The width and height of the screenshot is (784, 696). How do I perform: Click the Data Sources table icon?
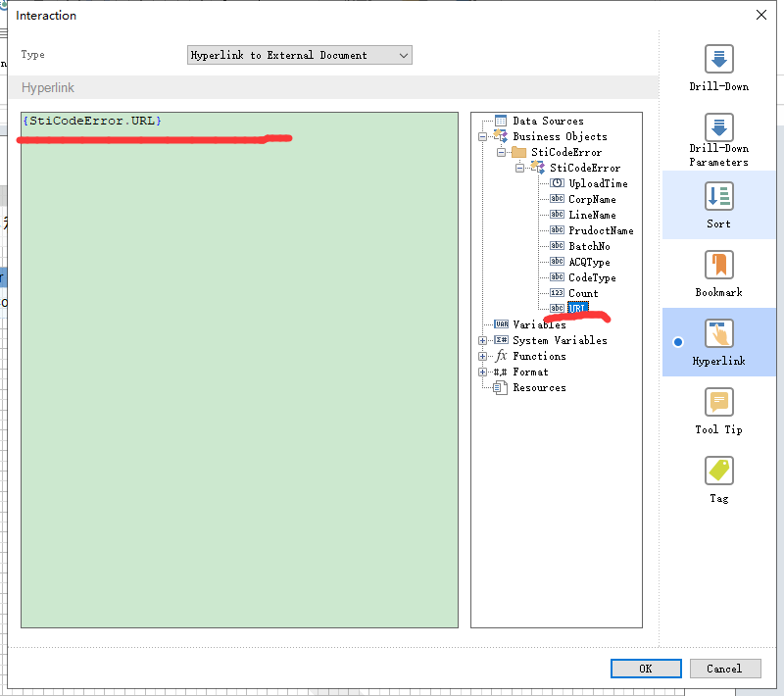(x=501, y=121)
